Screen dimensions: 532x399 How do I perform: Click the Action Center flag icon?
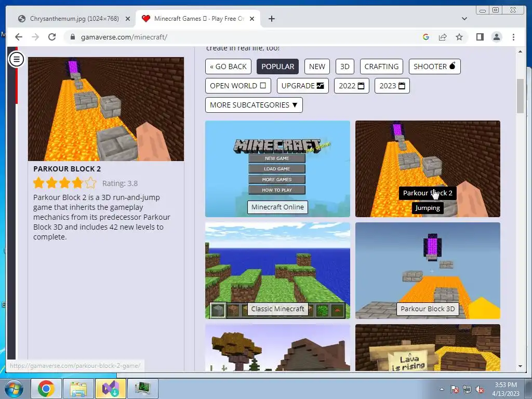454,389
